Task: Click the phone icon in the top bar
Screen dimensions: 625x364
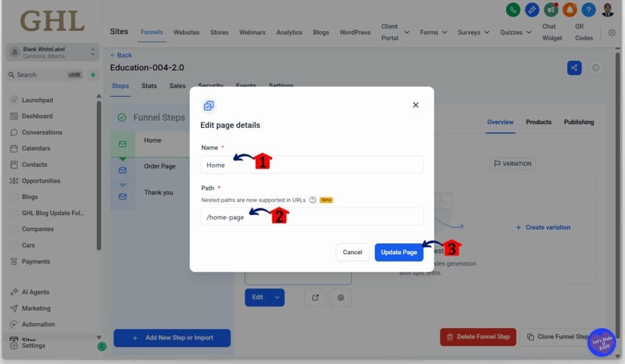Action: tap(513, 10)
